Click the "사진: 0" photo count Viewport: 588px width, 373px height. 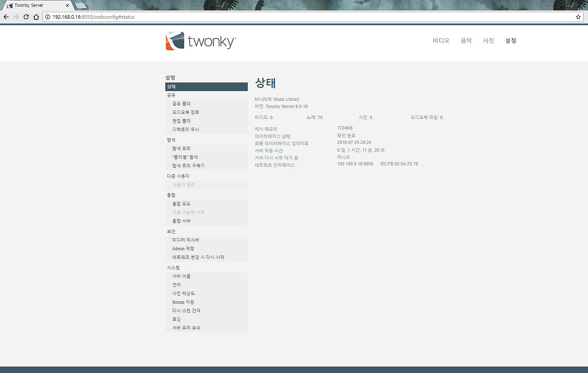click(366, 118)
